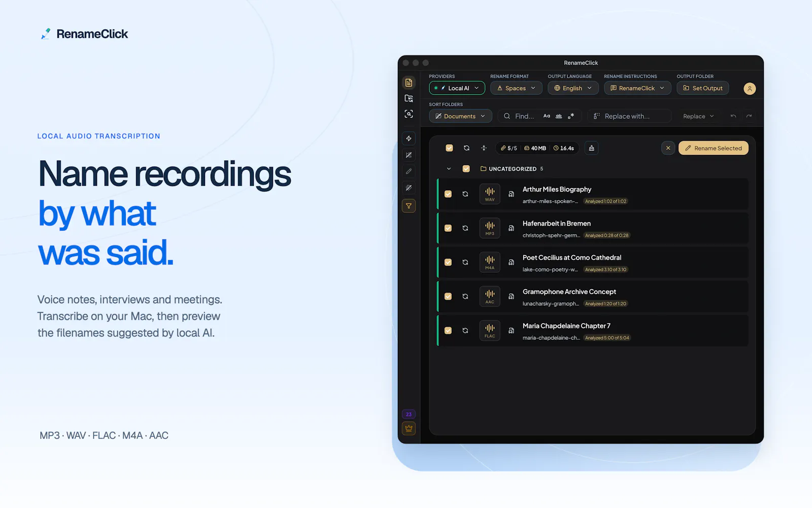Click the MP3 file type thumbnail
Viewport: 812px width, 508px height.
(490, 228)
